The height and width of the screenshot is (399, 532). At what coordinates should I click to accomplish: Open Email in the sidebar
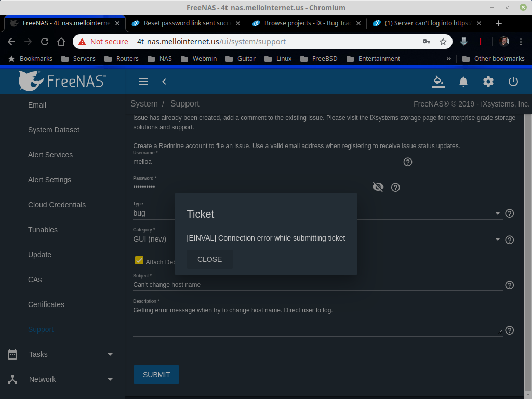(x=37, y=105)
